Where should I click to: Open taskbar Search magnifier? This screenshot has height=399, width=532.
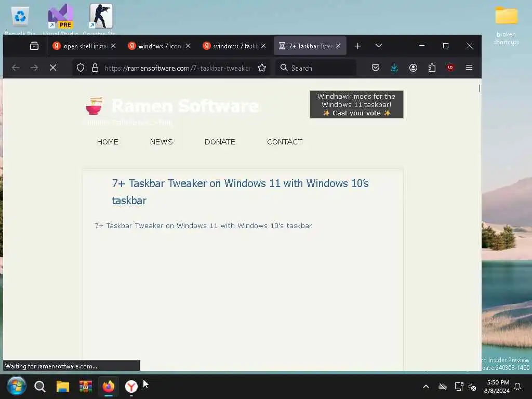(x=39, y=387)
